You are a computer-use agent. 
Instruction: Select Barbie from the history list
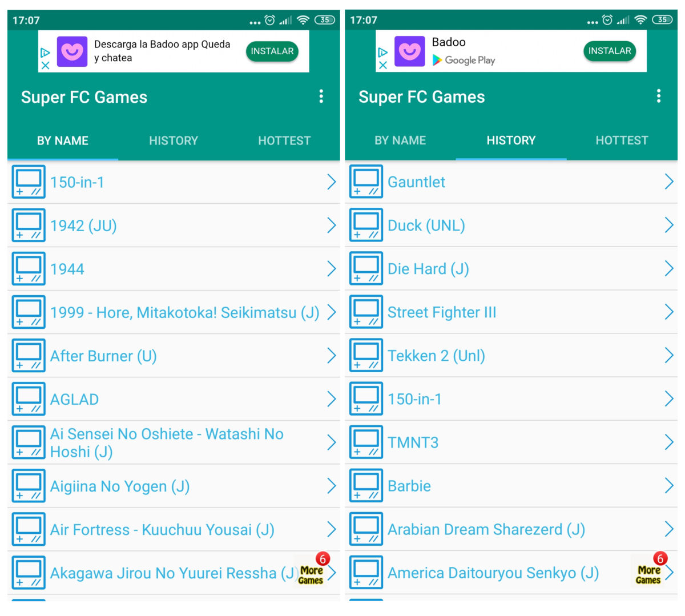tap(409, 486)
